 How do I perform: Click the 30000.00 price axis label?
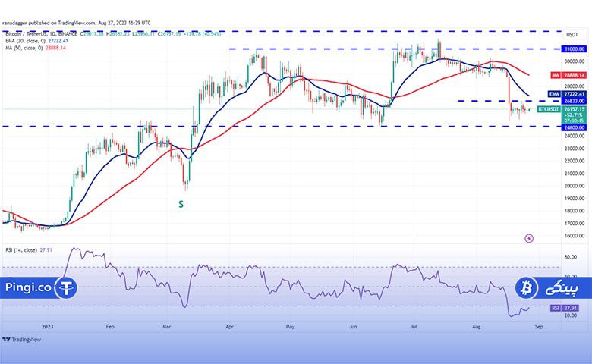(x=575, y=61)
